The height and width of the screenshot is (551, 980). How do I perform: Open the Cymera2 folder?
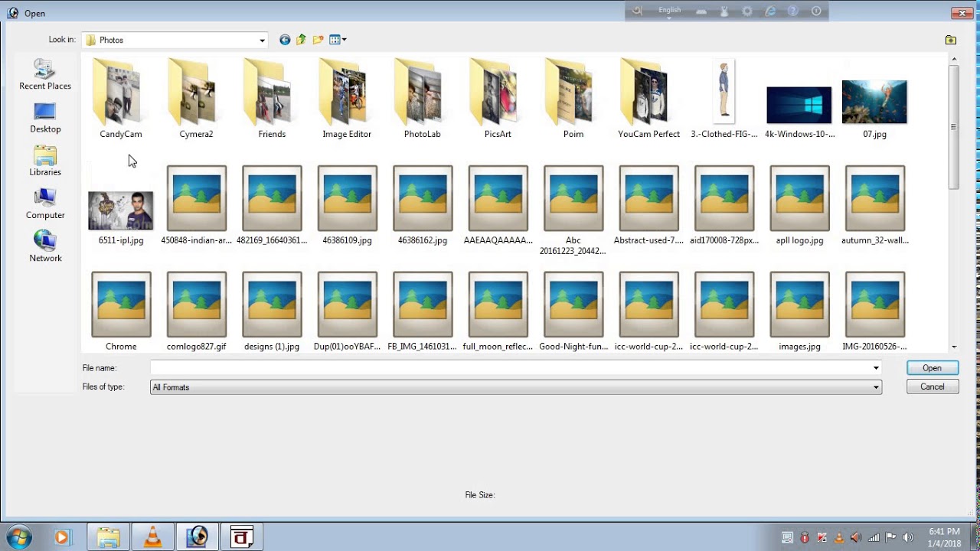196,99
